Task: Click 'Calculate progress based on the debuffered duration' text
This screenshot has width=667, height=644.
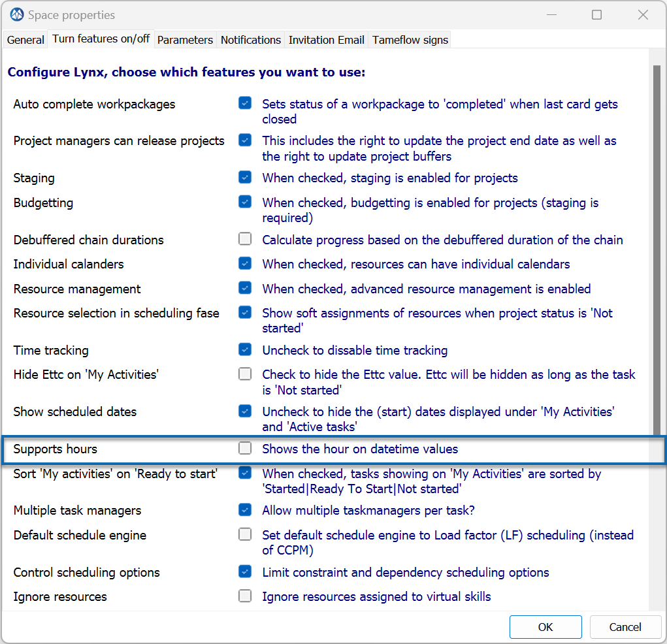Action: 442,240
